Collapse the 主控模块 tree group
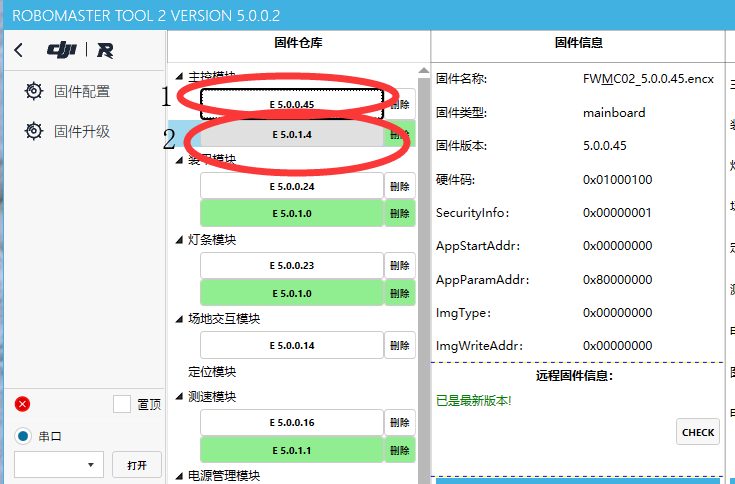The height and width of the screenshot is (484, 735). [179, 76]
